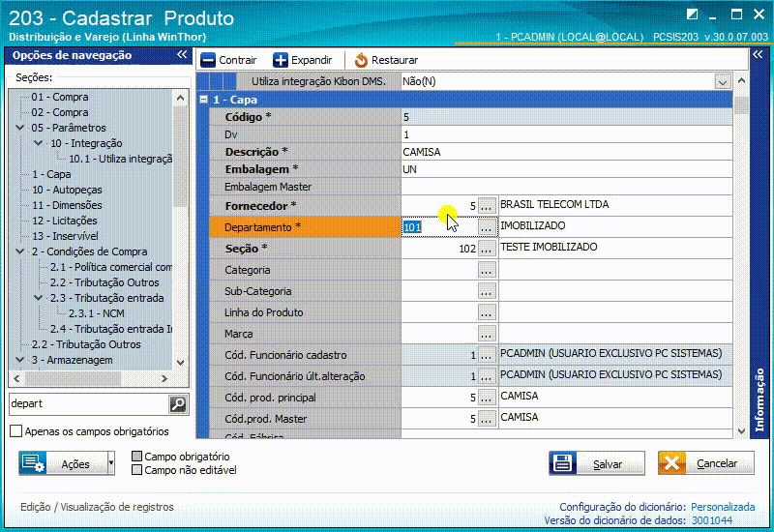Image resolution: width=774 pixels, height=532 pixels.
Task: Select 1 - Capa in sections tree
Action: point(51,174)
